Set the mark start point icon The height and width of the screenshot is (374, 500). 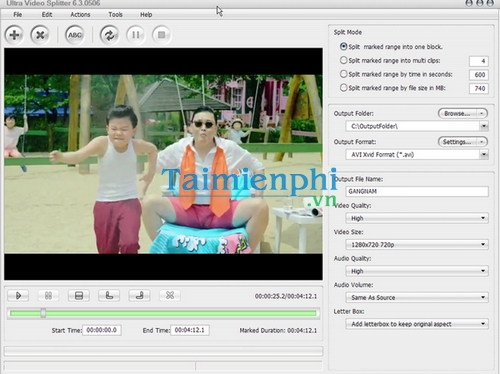(x=109, y=296)
